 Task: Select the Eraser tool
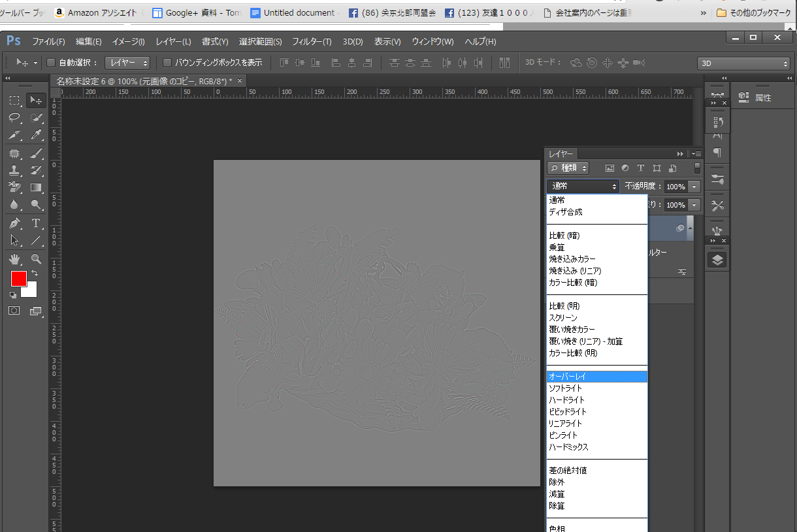pyautogui.click(x=14, y=187)
